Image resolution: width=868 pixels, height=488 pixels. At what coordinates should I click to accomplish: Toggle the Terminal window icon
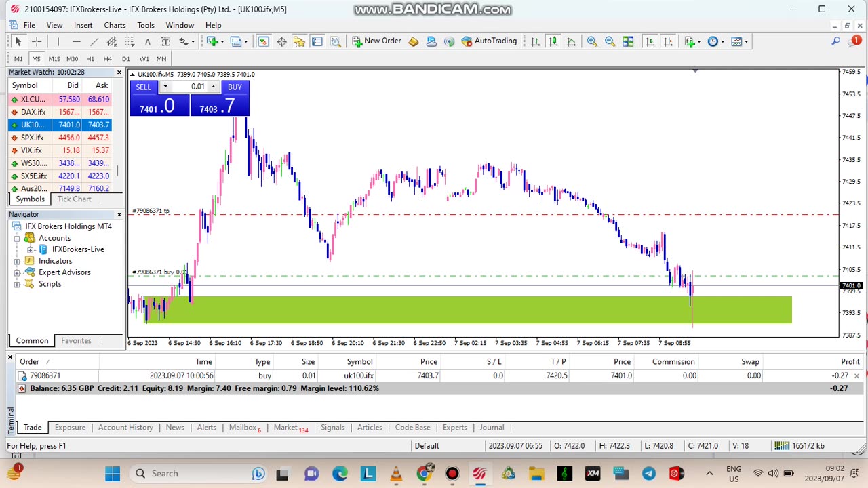coord(317,41)
